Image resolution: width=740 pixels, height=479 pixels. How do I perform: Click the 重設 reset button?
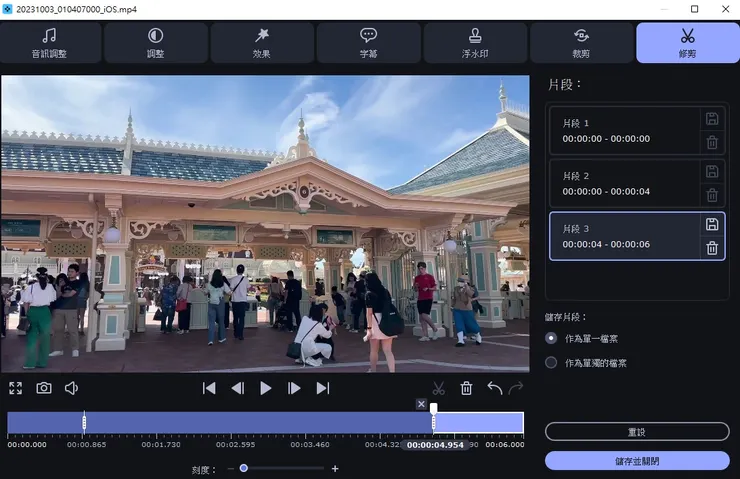pyautogui.click(x=637, y=432)
